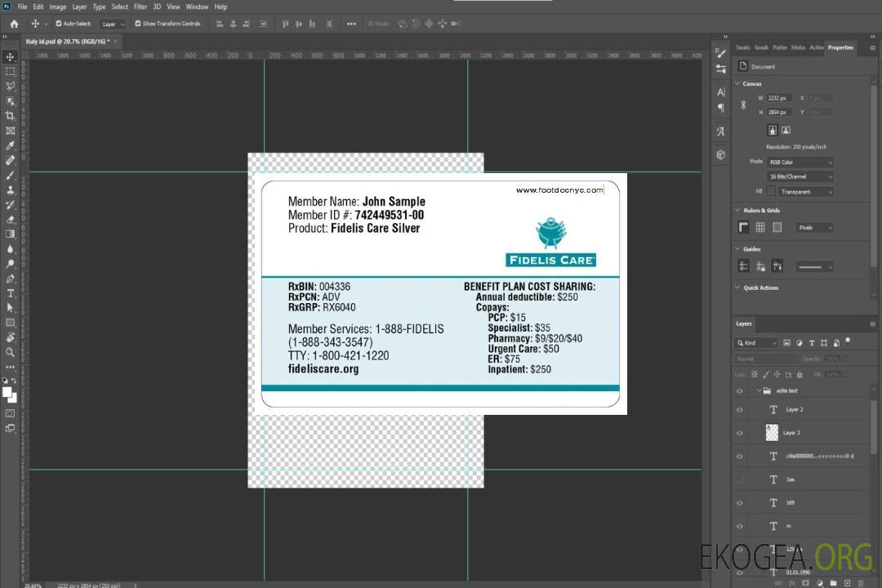Set canvas to landscape orientation
The width and height of the screenshot is (882, 588).
pyautogui.click(x=786, y=131)
